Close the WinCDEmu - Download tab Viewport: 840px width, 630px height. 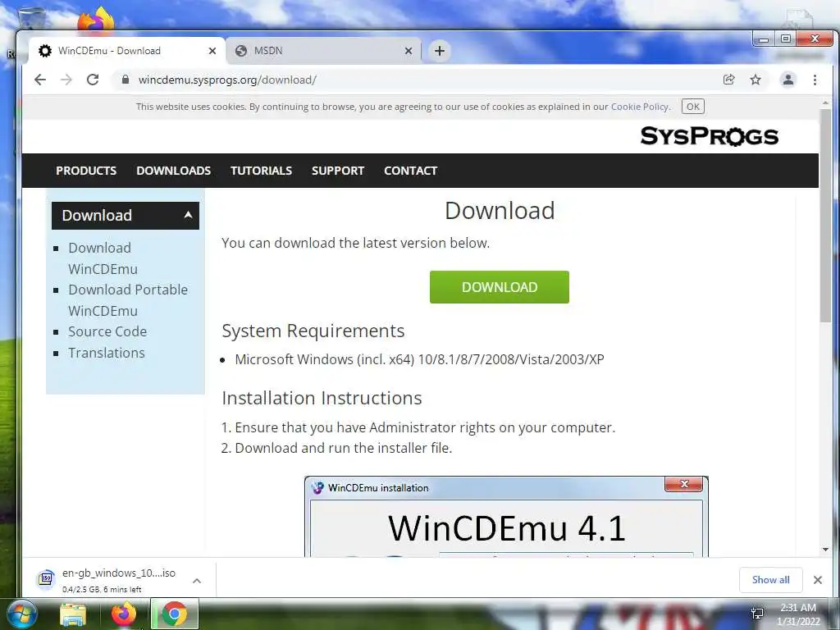coord(212,51)
